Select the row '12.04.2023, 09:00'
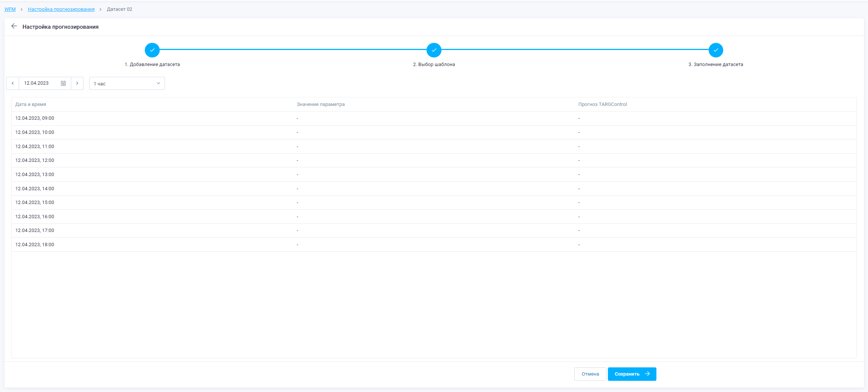Viewport: 868px width, 392px height. [x=434, y=118]
